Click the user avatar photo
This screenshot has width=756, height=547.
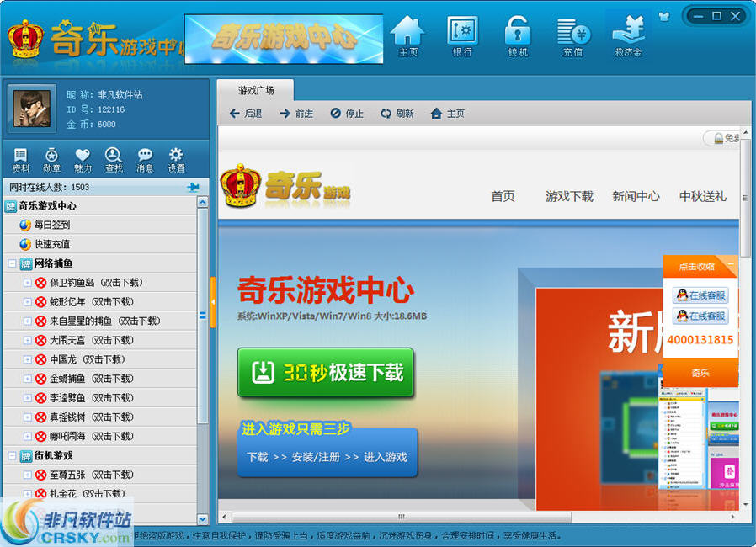pyautogui.click(x=32, y=109)
